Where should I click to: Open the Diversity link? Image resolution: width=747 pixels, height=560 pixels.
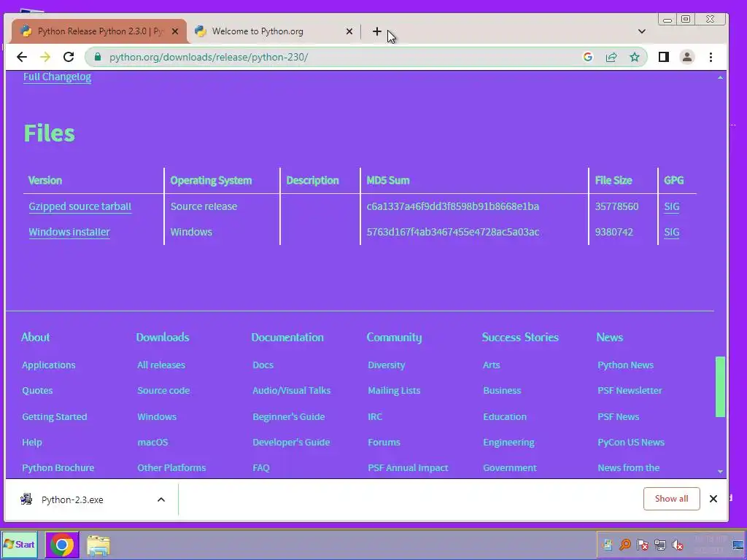[387, 365]
